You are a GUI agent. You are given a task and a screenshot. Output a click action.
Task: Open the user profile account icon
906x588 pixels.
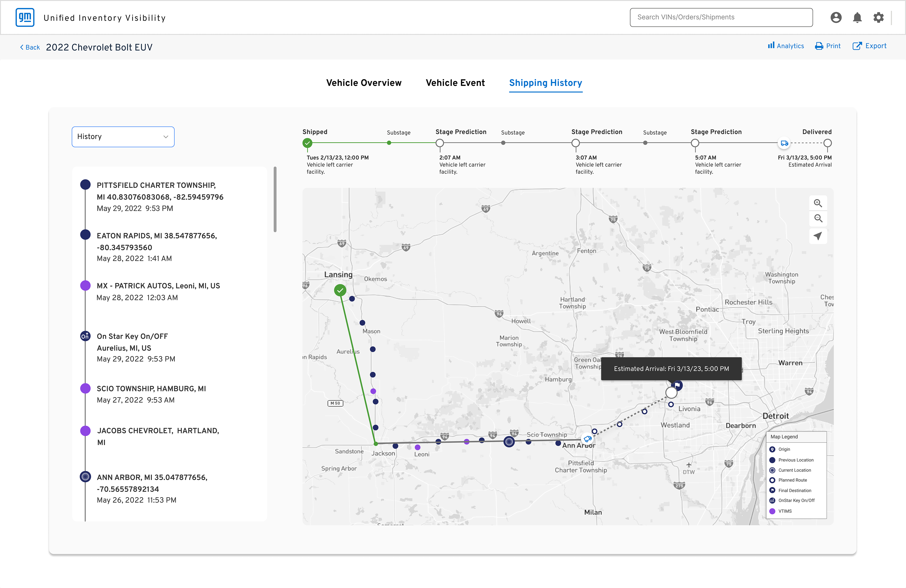[836, 17]
